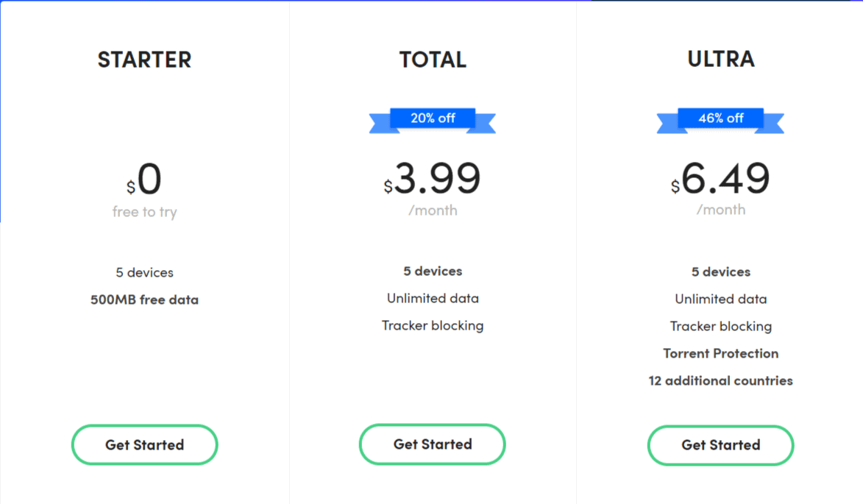Click Get Started under the Starter plan
This screenshot has height=504, width=863.
pyautogui.click(x=145, y=444)
